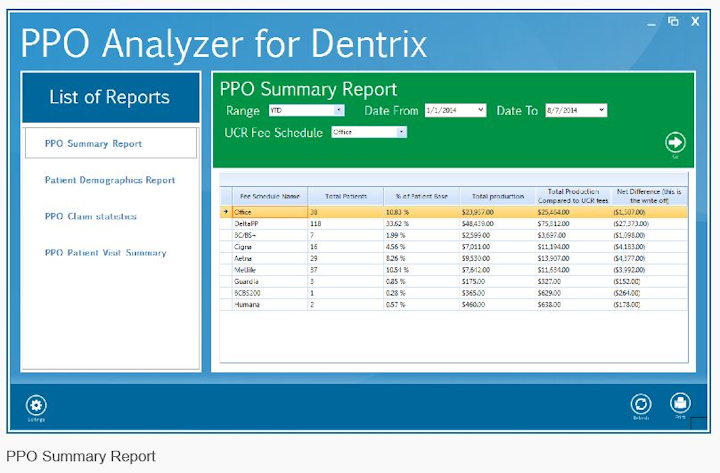
Task: Click the row selector arrow beside Office
Action: point(226,212)
